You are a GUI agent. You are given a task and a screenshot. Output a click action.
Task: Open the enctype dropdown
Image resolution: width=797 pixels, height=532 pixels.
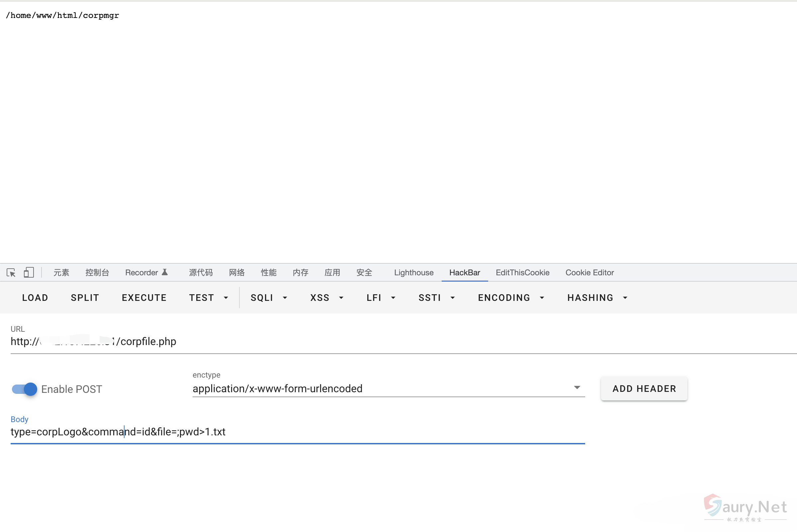(x=388, y=388)
